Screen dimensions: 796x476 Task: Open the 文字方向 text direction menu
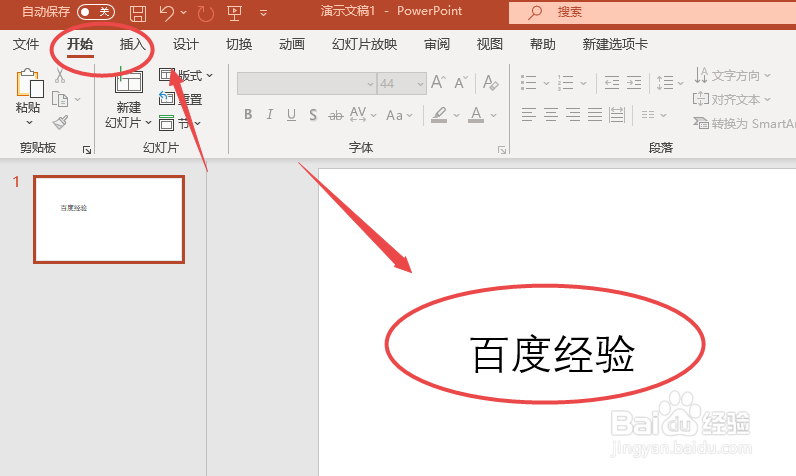coord(733,76)
